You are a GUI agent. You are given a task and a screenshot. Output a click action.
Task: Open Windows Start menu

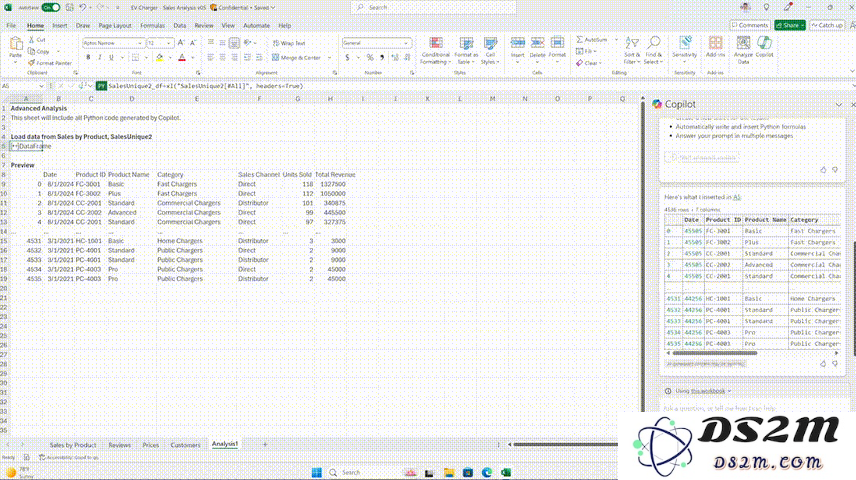click(x=317, y=472)
